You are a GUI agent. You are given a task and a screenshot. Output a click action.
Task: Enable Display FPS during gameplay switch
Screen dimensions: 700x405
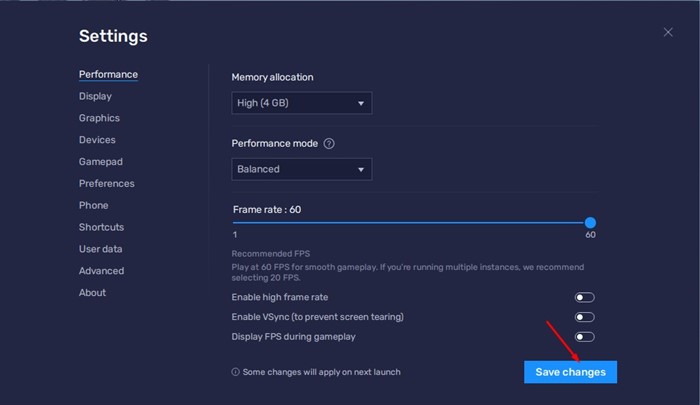coord(584,337)
